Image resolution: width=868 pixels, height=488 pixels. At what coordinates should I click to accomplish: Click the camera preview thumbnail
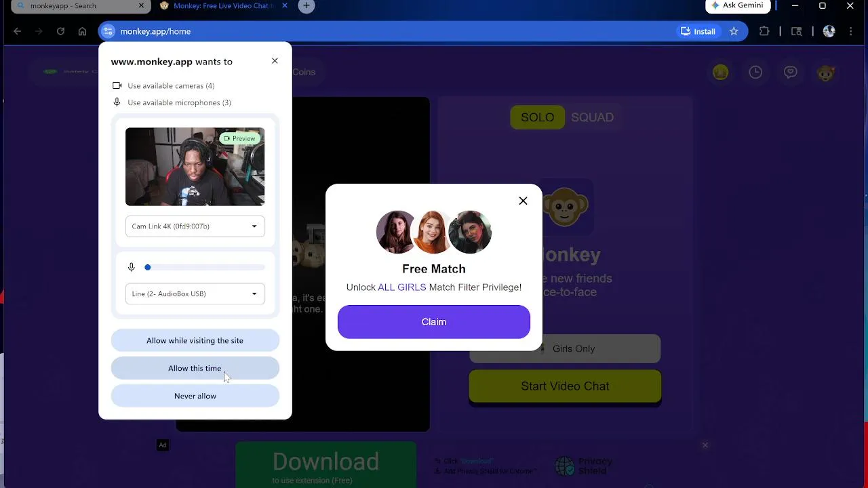click(x=195, y=167)
